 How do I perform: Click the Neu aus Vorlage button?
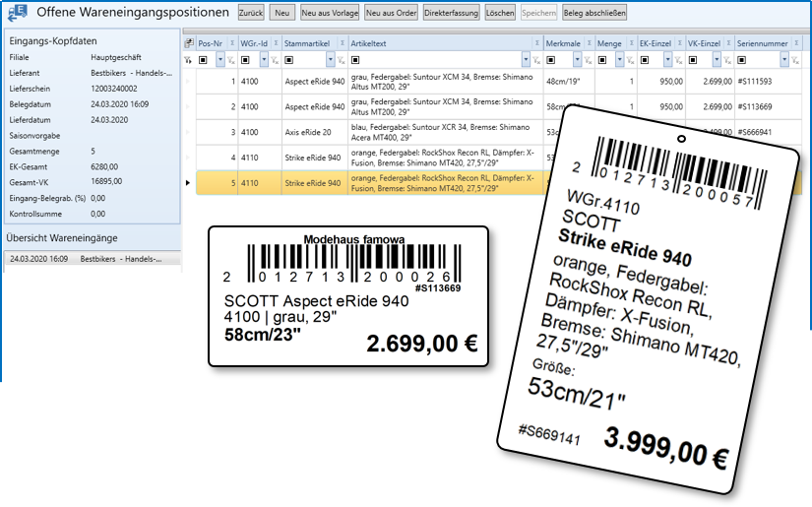pos(330,13)
